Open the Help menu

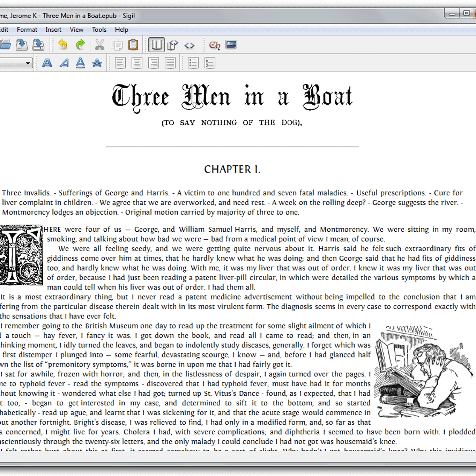122,30
